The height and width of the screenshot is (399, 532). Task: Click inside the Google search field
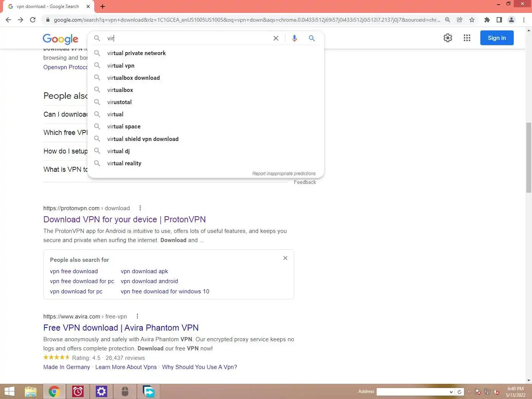[186, 38]
